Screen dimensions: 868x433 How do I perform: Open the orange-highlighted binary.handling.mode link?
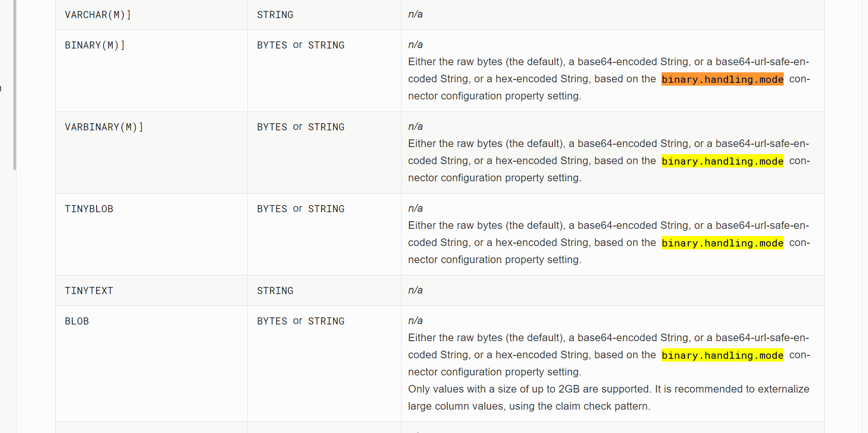722,79
